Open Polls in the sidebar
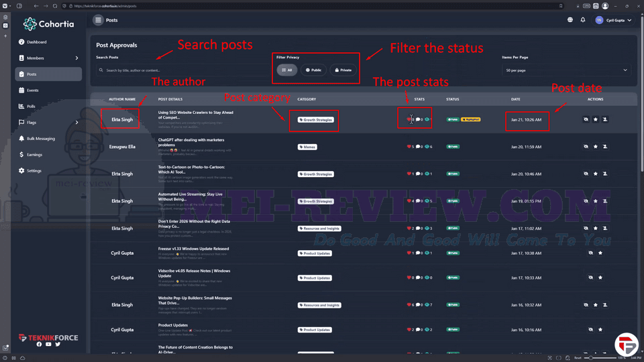 (x=31, y=107)
